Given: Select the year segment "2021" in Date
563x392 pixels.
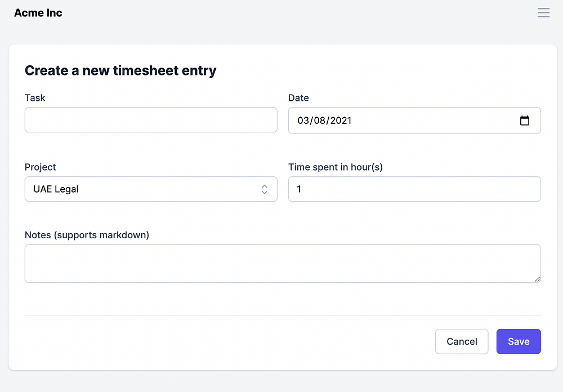Looking at the screenshot, I should coord(341,121).
